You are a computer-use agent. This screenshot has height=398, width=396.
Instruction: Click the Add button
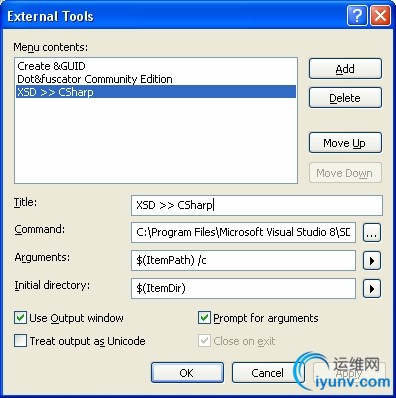click(x=345, y=69)
